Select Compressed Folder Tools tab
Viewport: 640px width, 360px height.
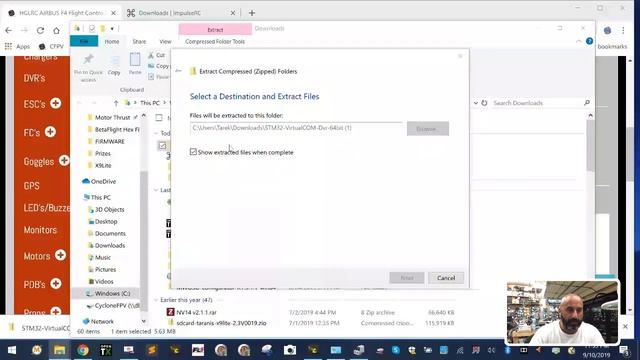coord(215,42)
